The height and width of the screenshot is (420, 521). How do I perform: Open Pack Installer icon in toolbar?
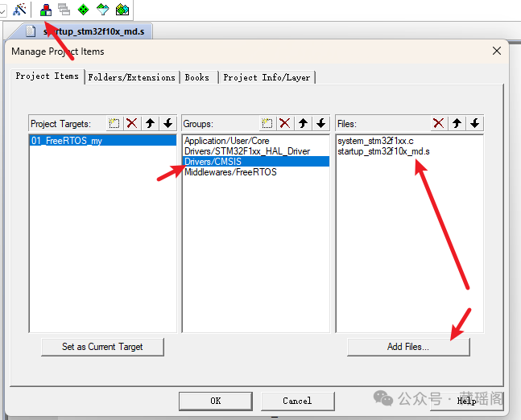click(x=122, y=10)
